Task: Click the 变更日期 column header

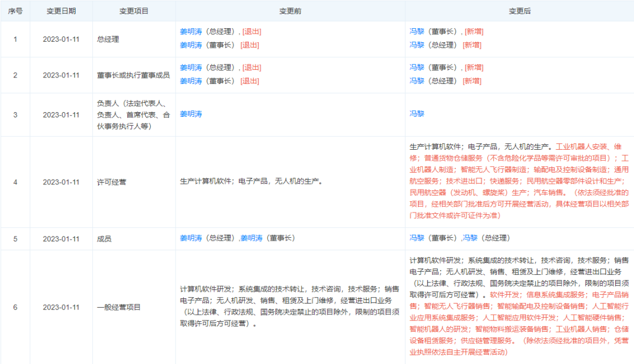Action: coord(61,11)
